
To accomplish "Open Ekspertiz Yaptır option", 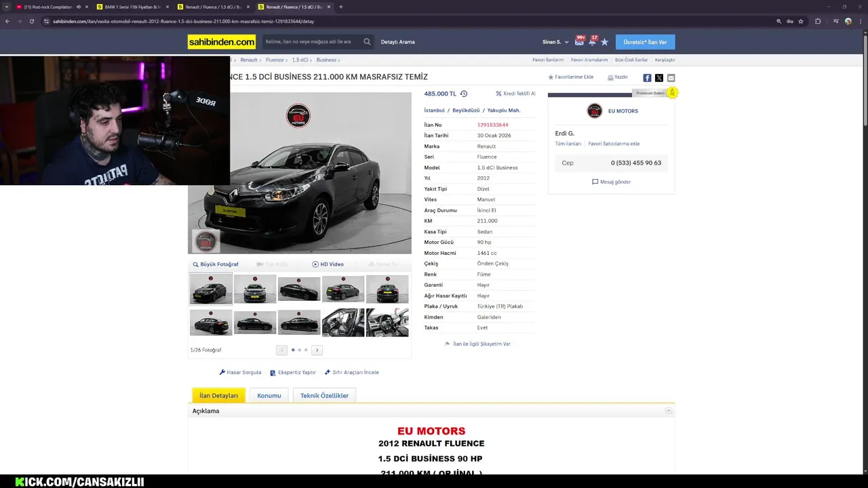I will pos(293,372).
